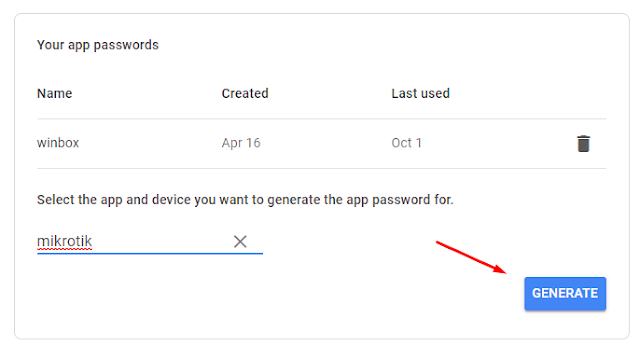This screenshot has height=360, width=640.
Task: Click the red arrow annotation pointing to Generate
Action: click(471, 257)
